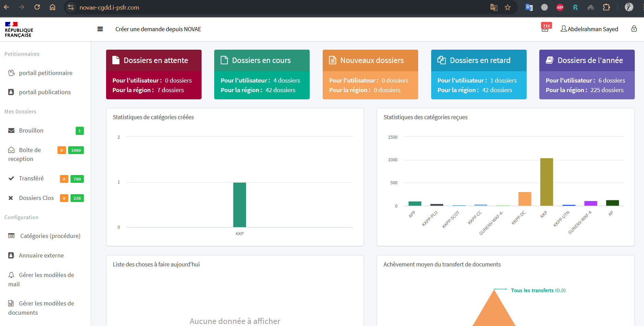The width and height of the screenshot is (644, 326).
Task: Open messages envelope icon showing 716 notifications
Action: point(545,29)
